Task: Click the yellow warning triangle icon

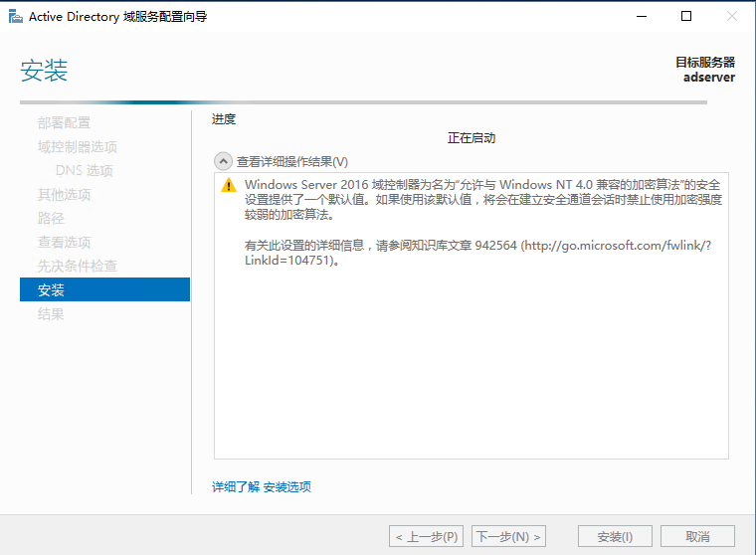Action: 229,186
